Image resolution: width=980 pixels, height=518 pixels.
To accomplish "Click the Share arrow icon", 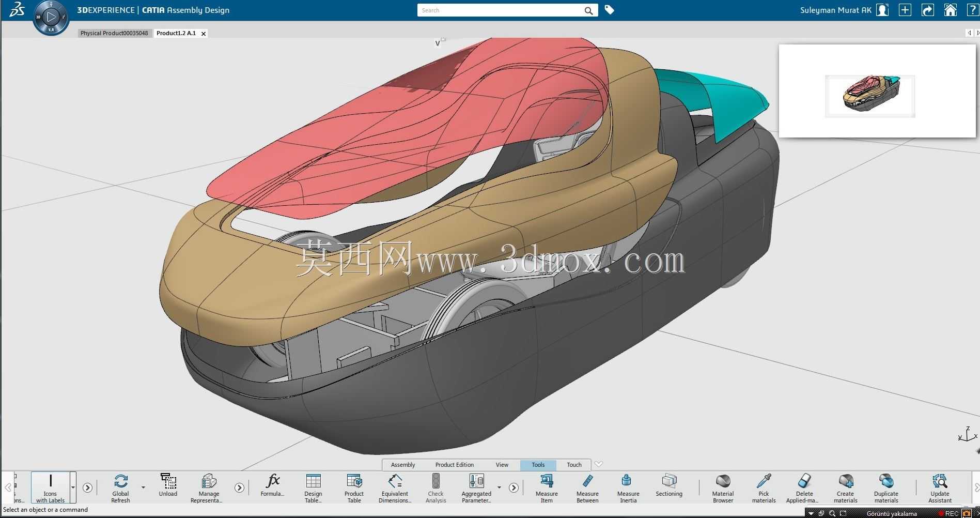I will (x=928, y=10).
